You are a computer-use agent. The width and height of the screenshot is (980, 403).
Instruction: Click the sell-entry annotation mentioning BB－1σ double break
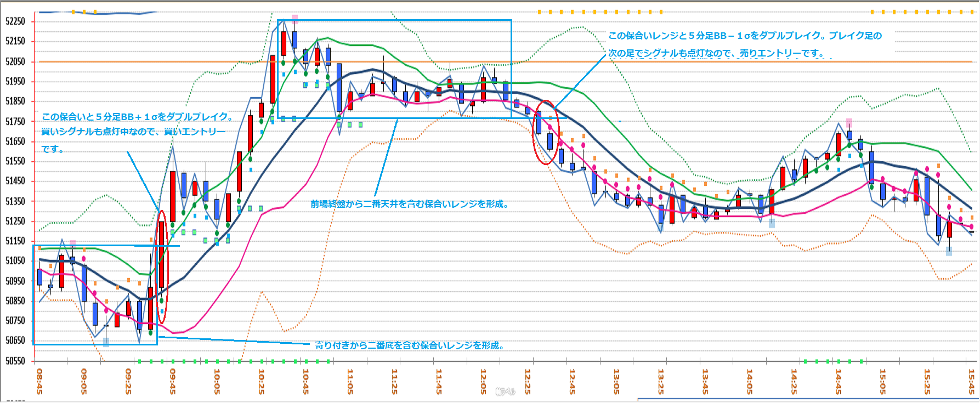745,44
